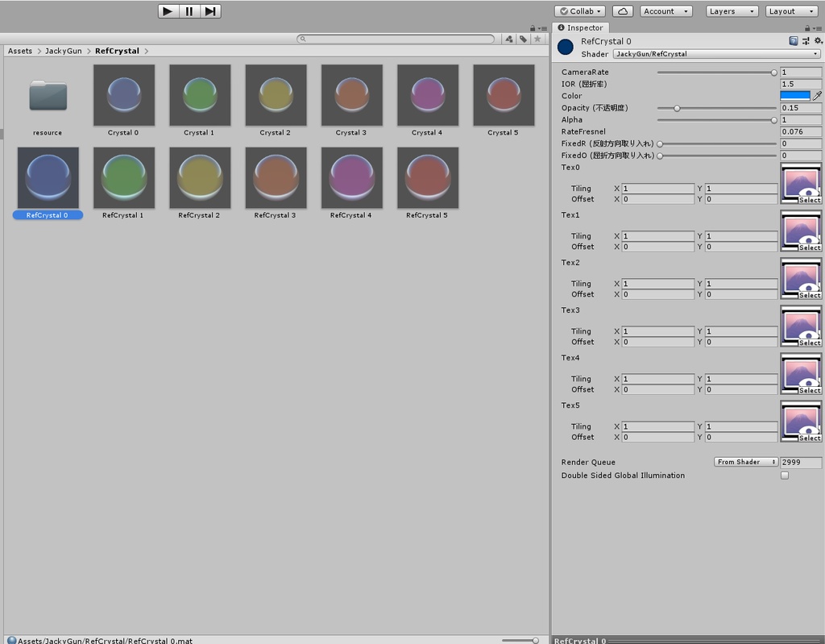Image resolution: width=825 pixels, height=644 pixels.
Task: Open the Inspector panel lock menu
Action: coord(807,28)
